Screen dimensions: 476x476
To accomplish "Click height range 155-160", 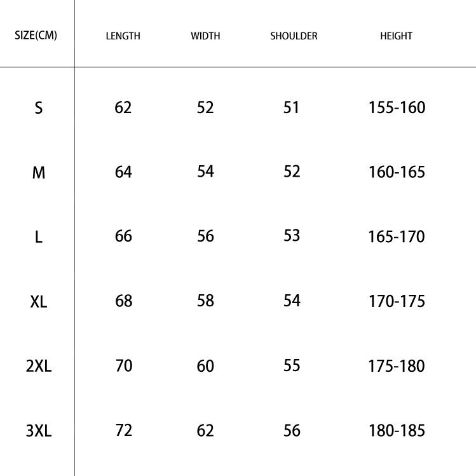I will pos(397,107).
